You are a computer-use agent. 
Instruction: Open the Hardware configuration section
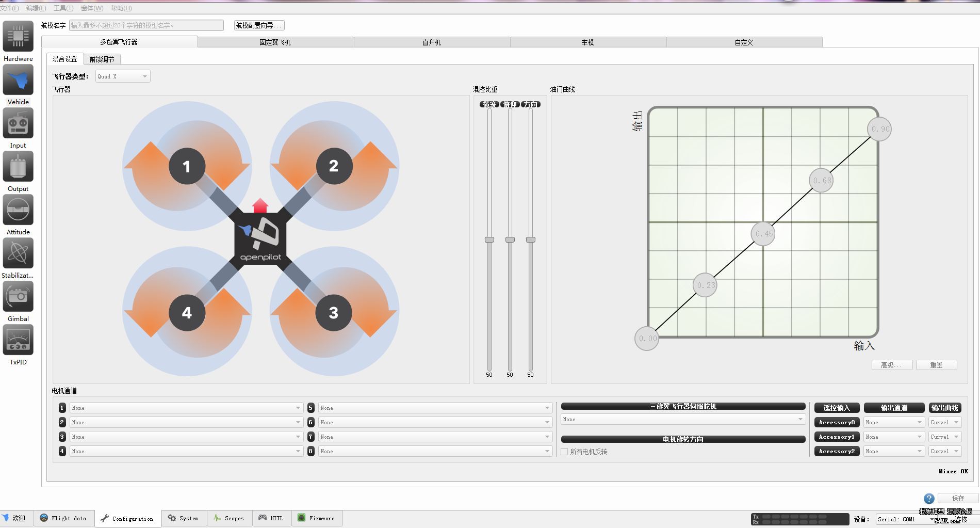[18, 36]
